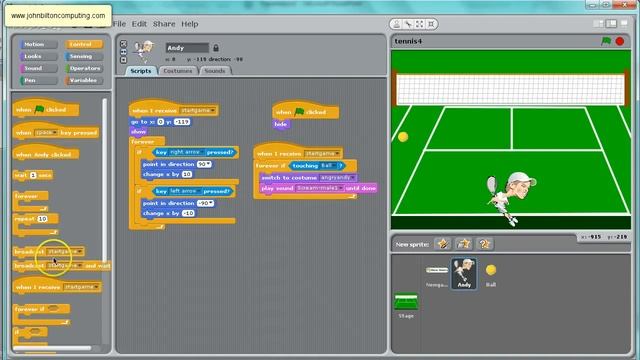Select the Stage thumbnail
Image resolution: width=640 pixels, height=360 pixels.
[x=406, y=305]
